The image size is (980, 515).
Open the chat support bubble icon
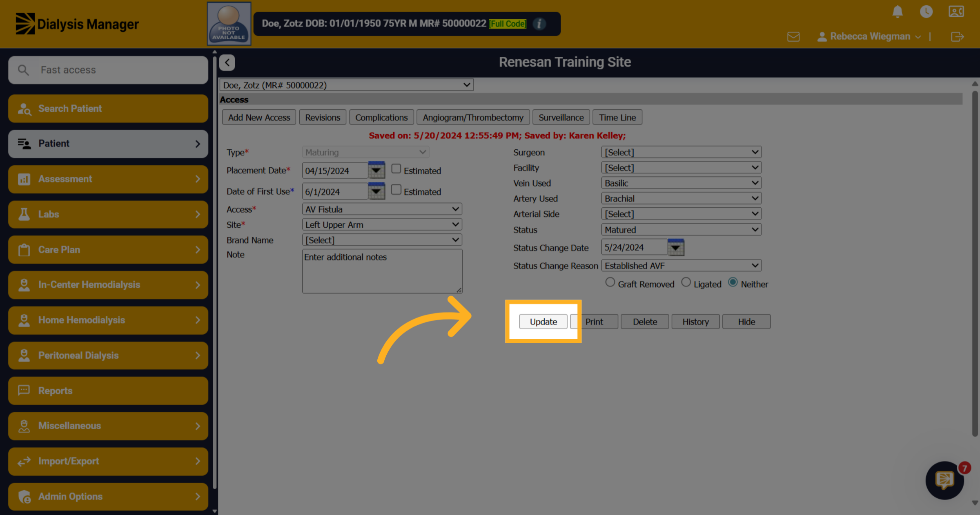click(945, 480)
